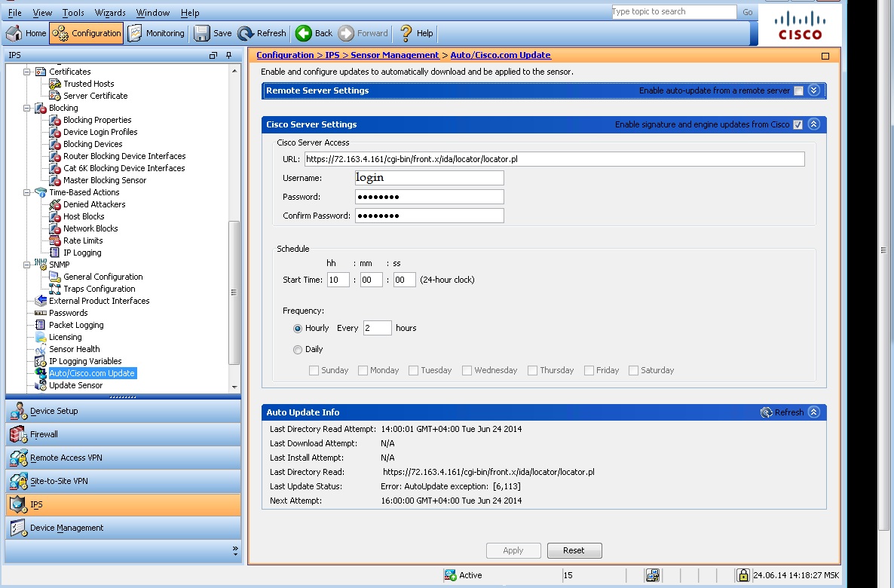The width and height of the screenshot is (894, 588).
Task: Click the Device Setup panel icon
Action: (18, 411)
